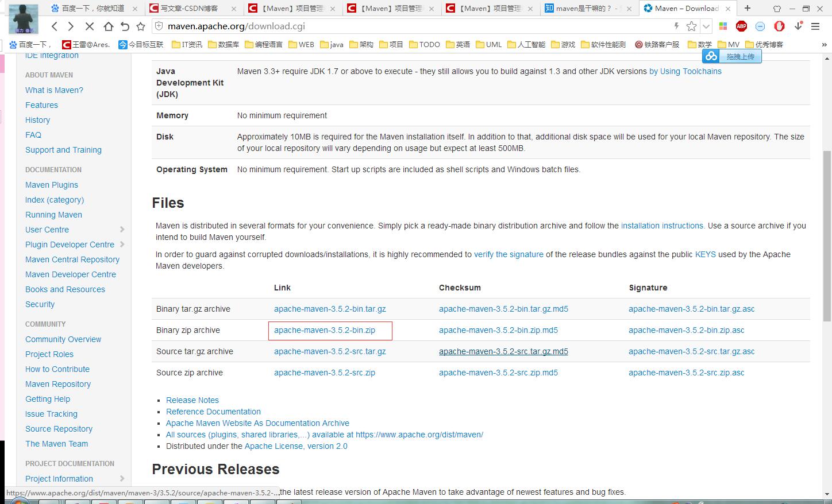
Task: Download apache-maven-3.5.2-bin.tar.gz
Action: [330, 309]
